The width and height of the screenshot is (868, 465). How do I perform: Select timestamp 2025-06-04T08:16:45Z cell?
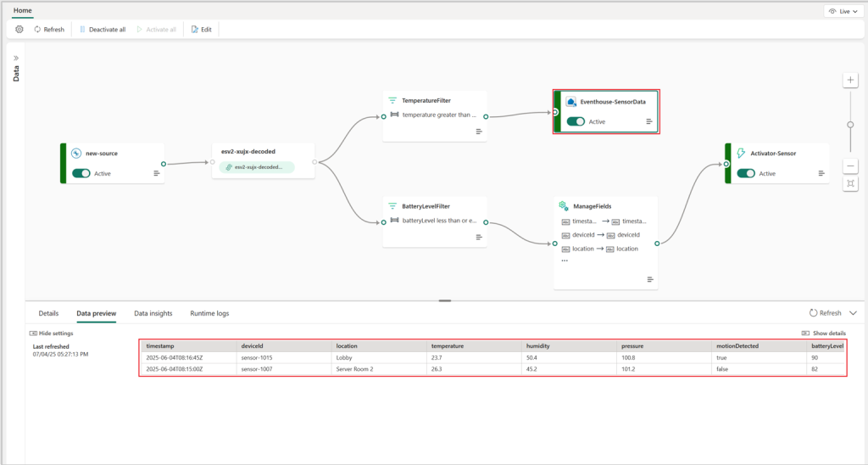click(189, 357)
